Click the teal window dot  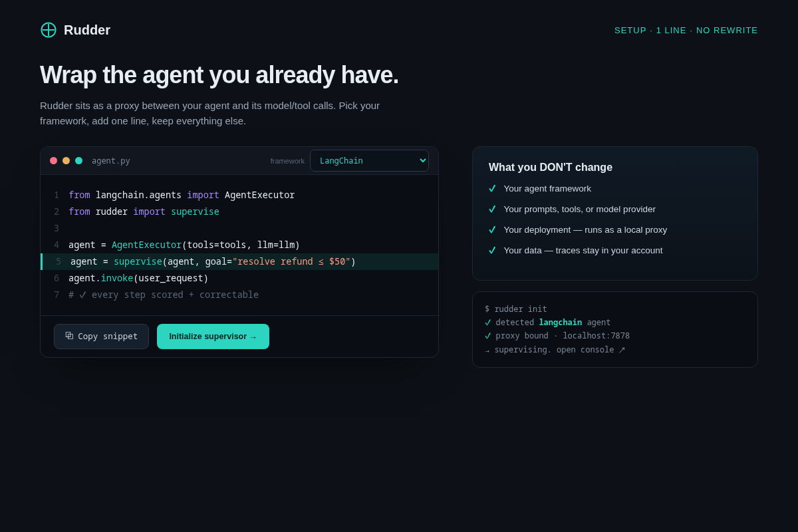(x=78, y=161)
